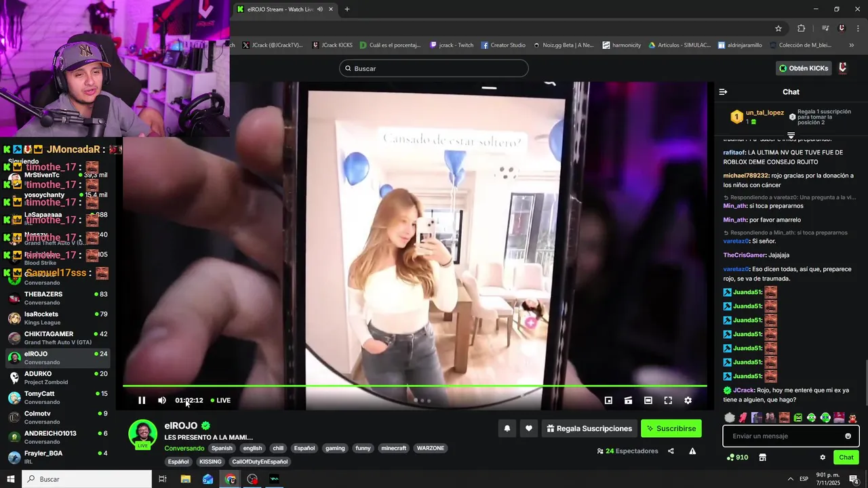Share the stream via share icon
This screenshot has height=488, width=868.
[671, 451]
